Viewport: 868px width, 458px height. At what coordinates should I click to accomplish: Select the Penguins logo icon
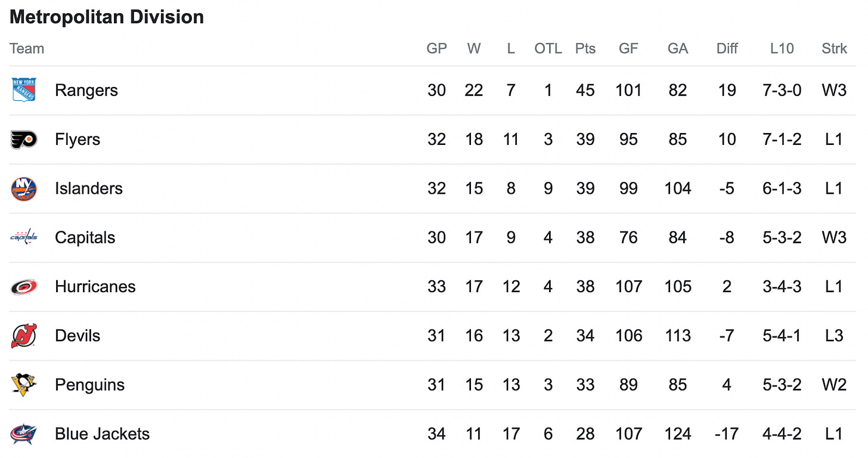point(24,385)
